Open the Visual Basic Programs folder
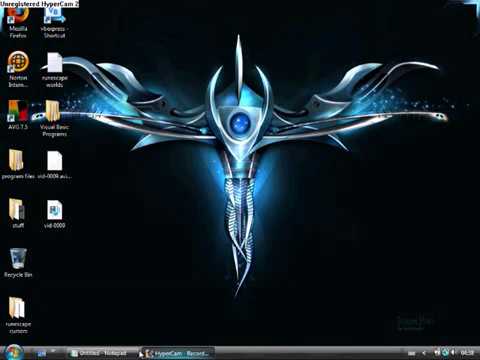Screen dimensions: 480x360 click(54, 119)
